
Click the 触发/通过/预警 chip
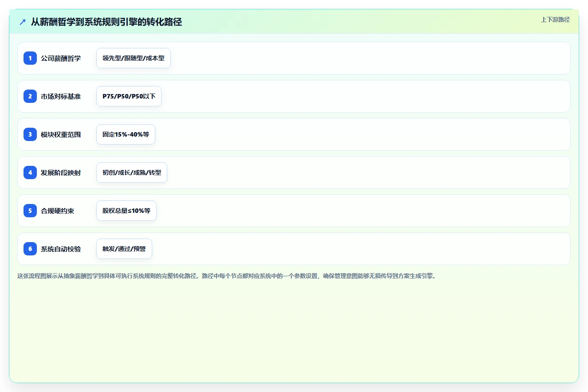pos(124,249)
